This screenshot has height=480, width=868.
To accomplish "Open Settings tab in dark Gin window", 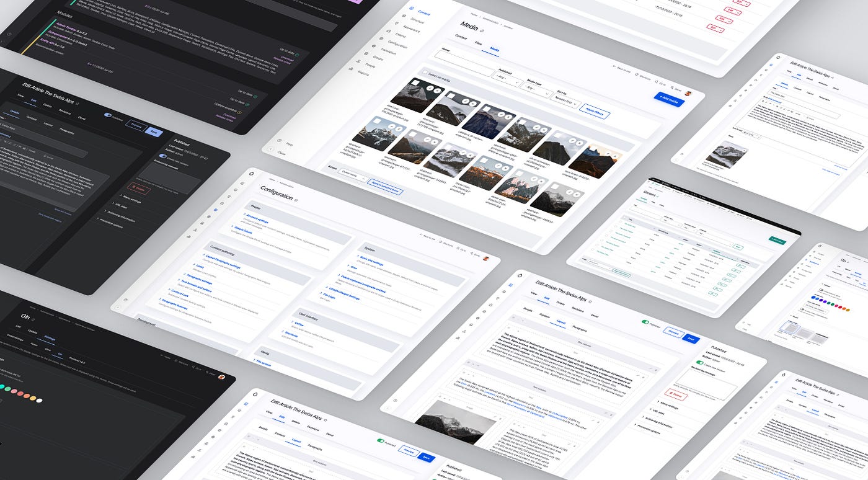I will [50, 339].
